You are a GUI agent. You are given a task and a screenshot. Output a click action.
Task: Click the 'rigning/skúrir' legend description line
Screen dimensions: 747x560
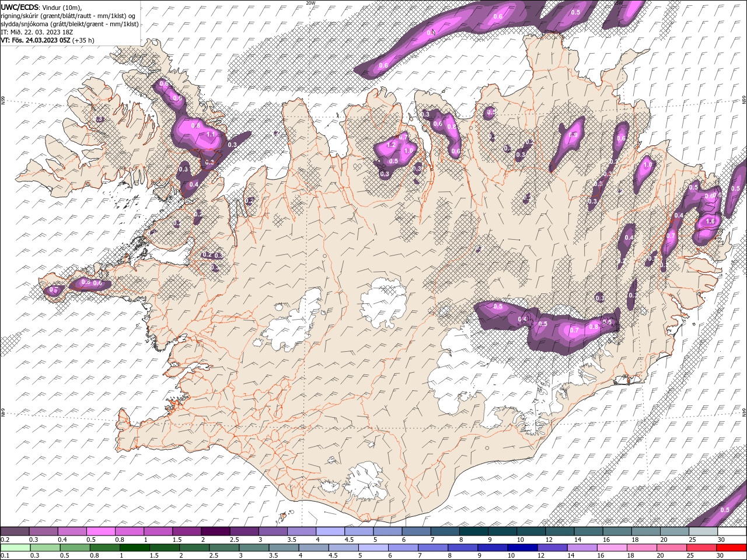point(68,16)
